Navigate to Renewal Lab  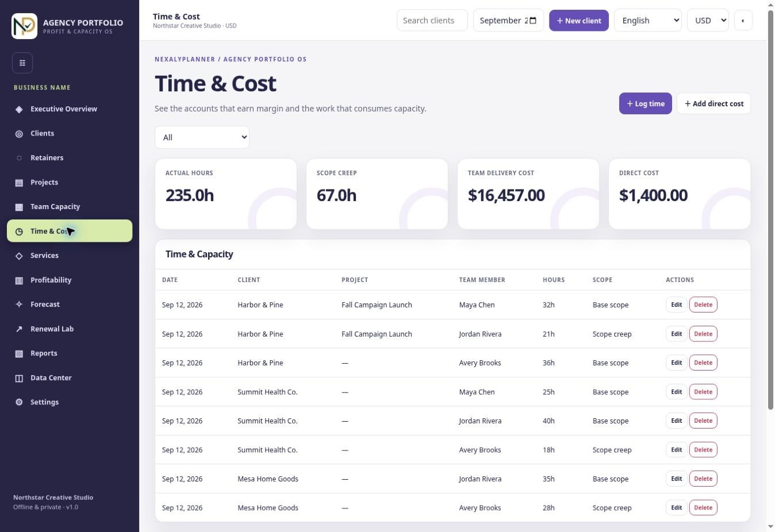70,329
